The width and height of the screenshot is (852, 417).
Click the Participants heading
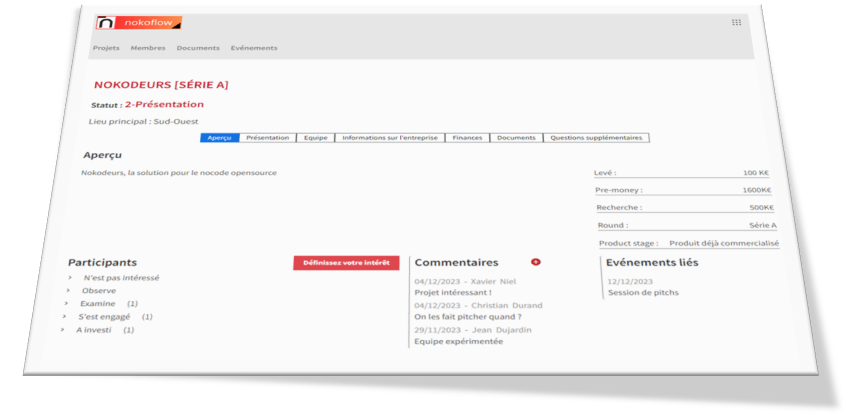click(102, 263)
